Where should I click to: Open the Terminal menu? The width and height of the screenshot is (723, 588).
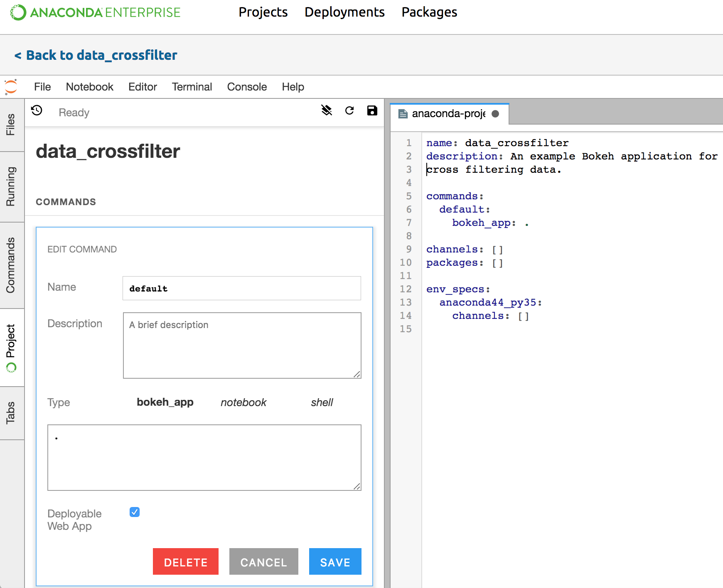click(x=192, y=87)
